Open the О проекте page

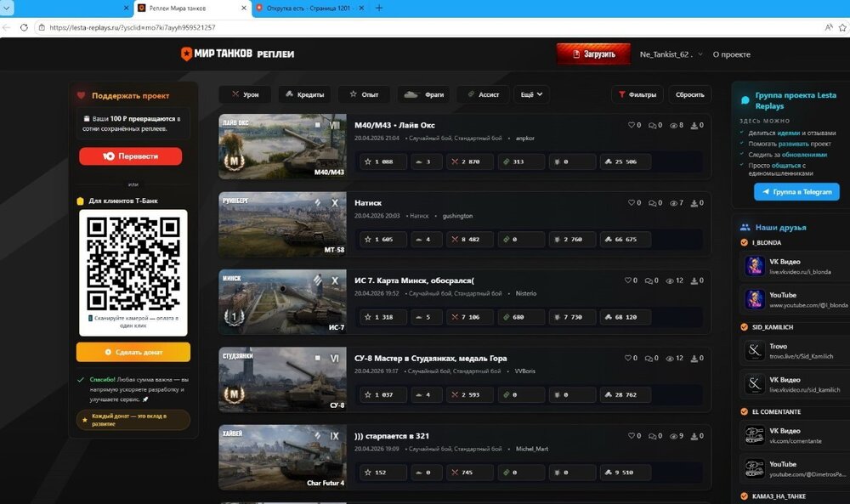click(x=731, y=54)
